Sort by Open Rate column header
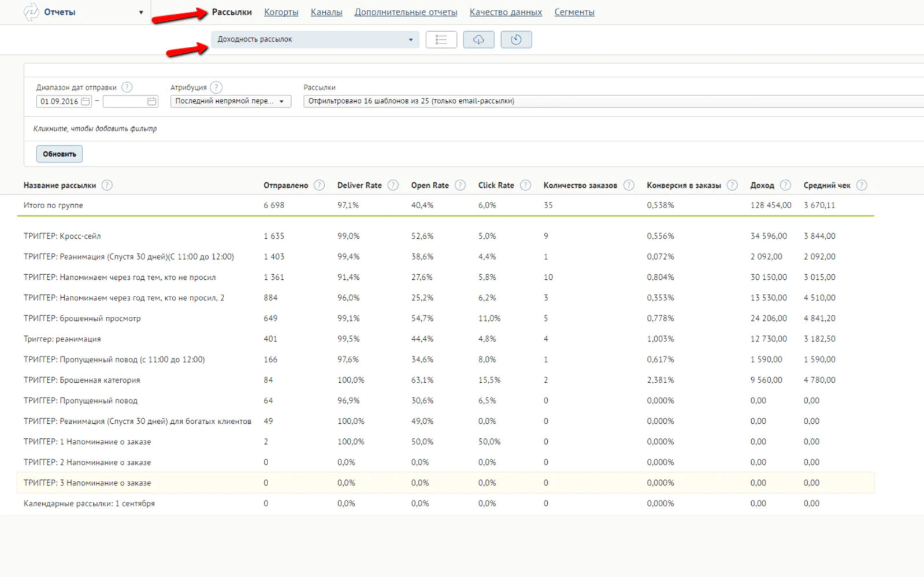924x577 pixels. tap(430, 185)
